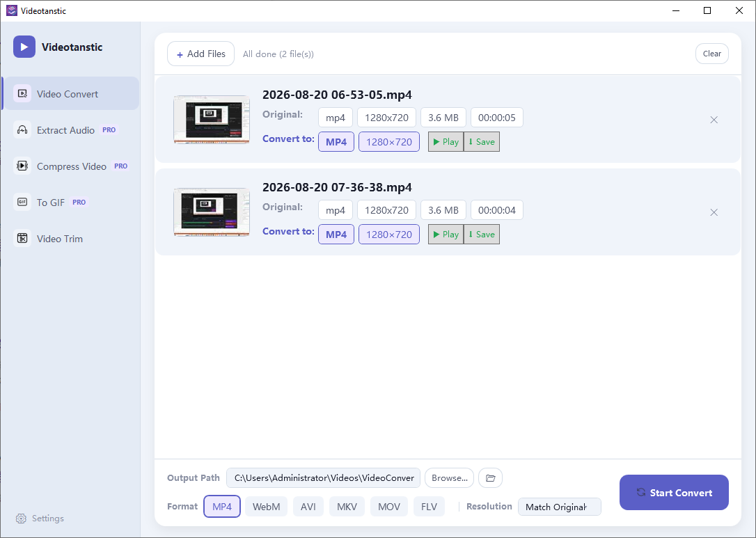
Task: Click original mp4 tag of 06-53-05 file
Action: pyautogui.click(x=336, y=117)
